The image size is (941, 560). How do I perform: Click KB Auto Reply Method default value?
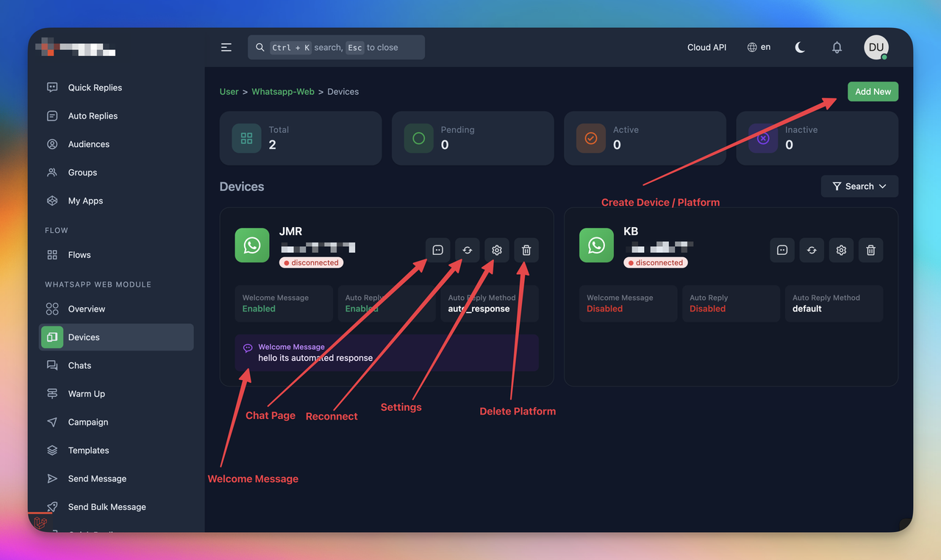[807, 309]
